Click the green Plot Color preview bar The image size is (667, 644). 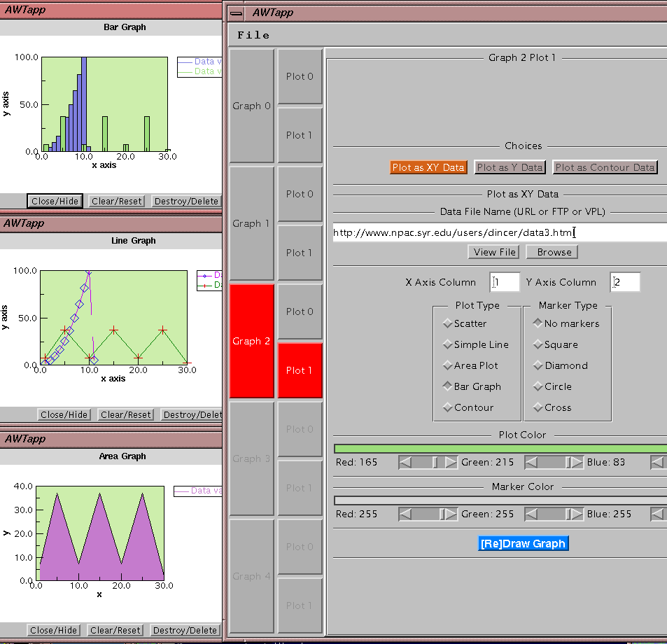coord(500,448)
